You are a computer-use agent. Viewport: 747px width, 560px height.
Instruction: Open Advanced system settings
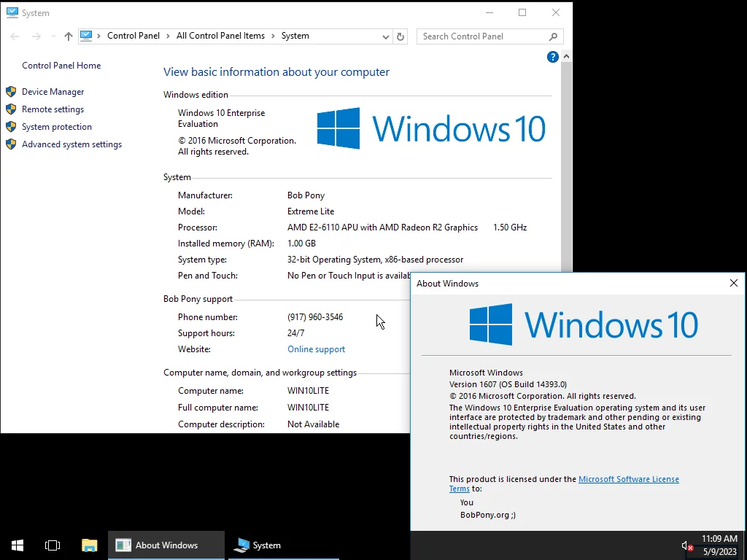click(72, 145)
